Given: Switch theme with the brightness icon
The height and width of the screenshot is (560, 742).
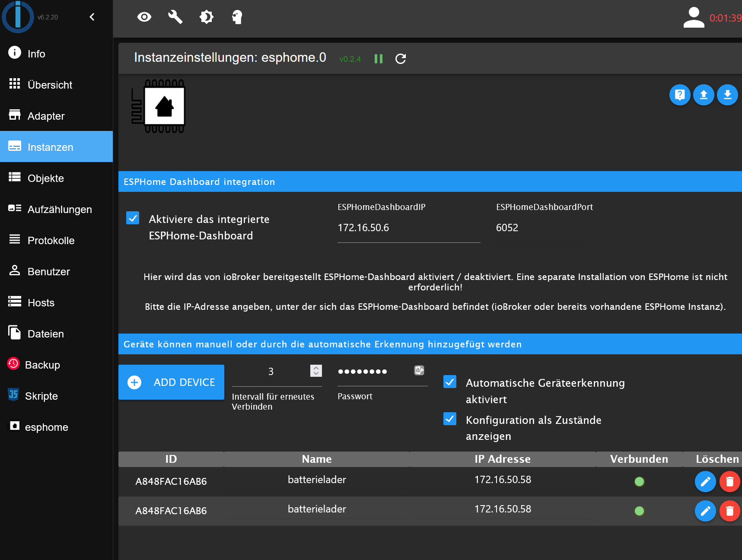Looking at the screenshot, I should [x=206, y=17].
